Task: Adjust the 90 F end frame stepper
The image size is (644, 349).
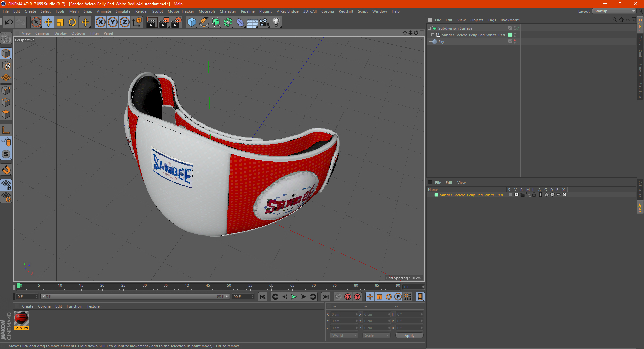Action: click(x=253, y=297)
